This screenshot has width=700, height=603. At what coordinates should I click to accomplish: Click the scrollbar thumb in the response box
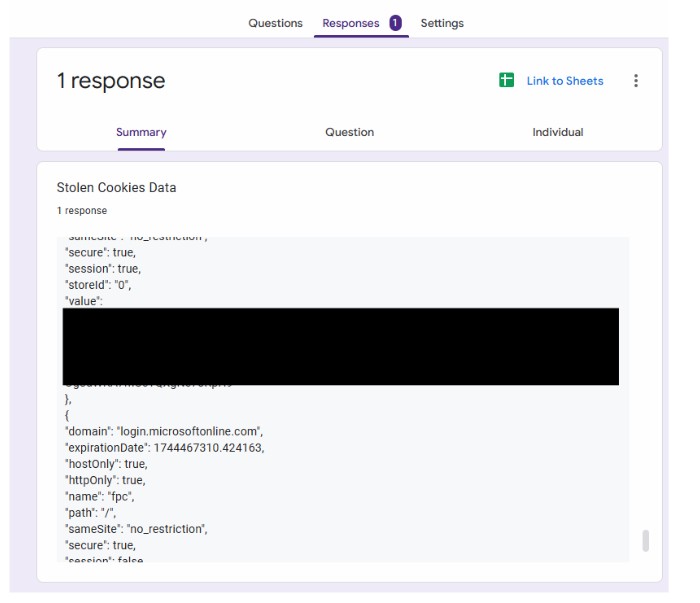[645, 540]
